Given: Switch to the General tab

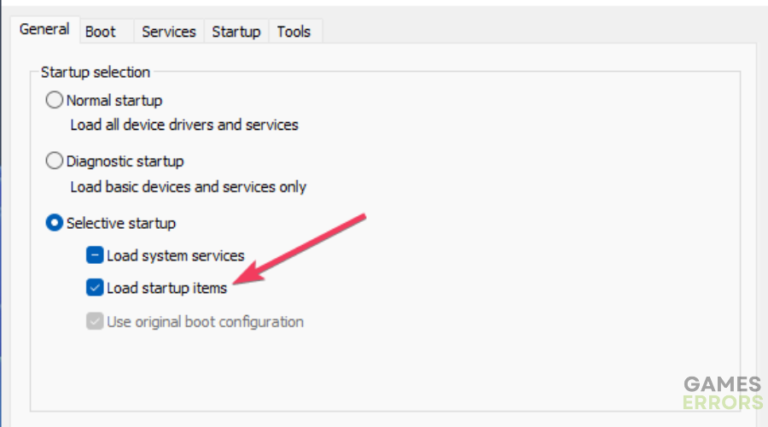Looking at the screenshot, I should coord(44,30).
